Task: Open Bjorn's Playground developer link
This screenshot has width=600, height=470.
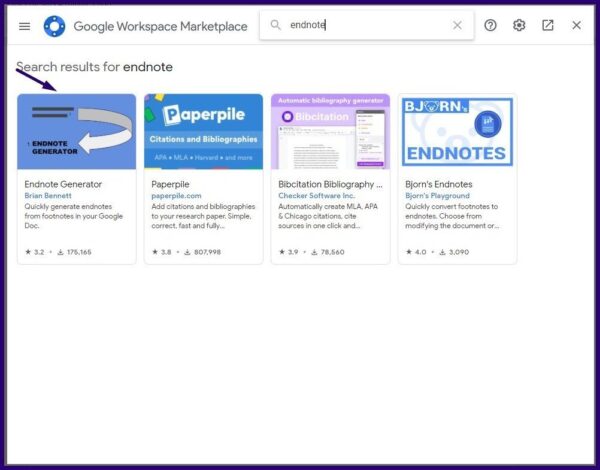Action: (x=437, y=196)
